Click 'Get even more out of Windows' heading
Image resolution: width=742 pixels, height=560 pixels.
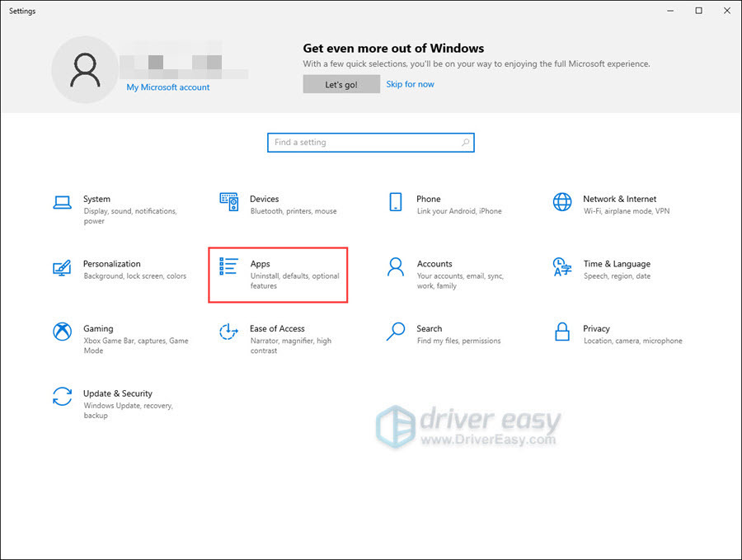tap(393, 49)
